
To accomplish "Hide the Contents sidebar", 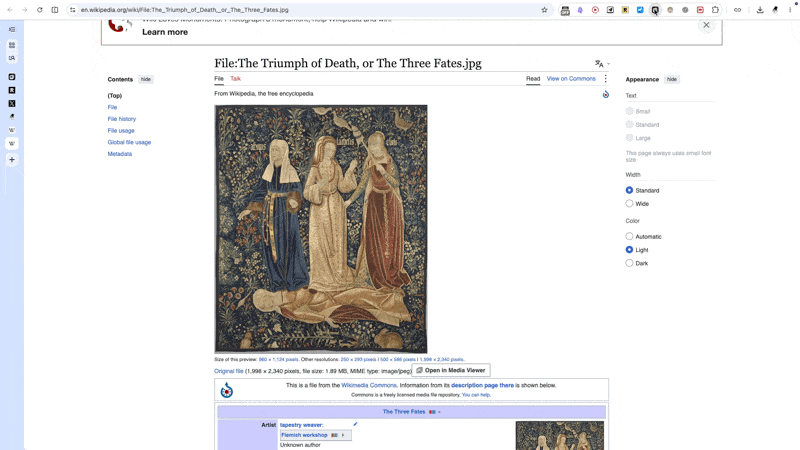I will coord(145,80).
